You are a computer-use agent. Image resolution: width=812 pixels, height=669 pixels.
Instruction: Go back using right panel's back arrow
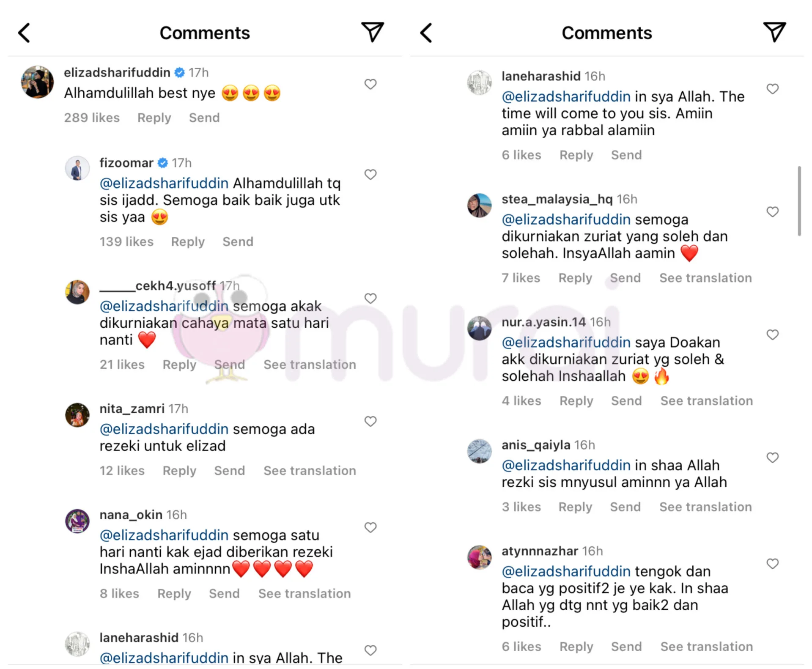tap(426, 33)
